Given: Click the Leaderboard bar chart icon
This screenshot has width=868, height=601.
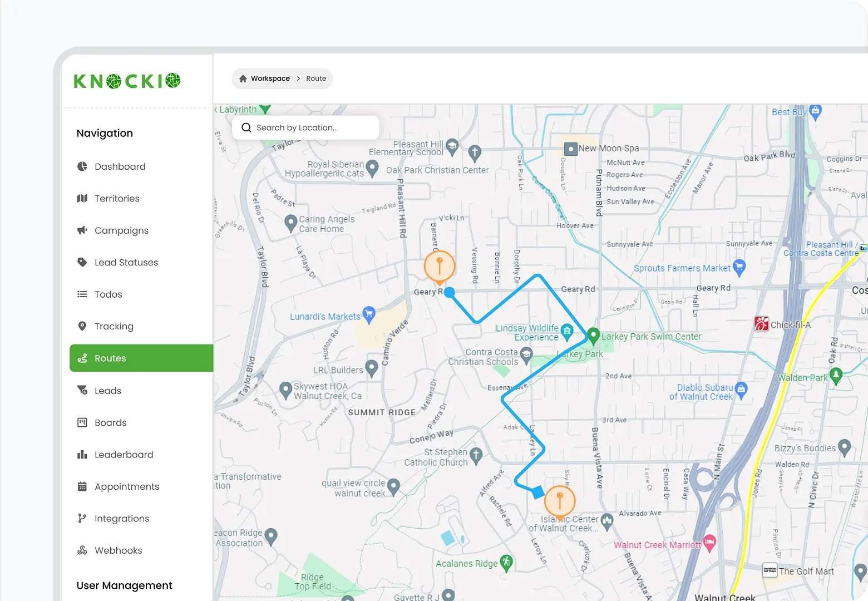Looking at the screenshot, I should (82, 455).
